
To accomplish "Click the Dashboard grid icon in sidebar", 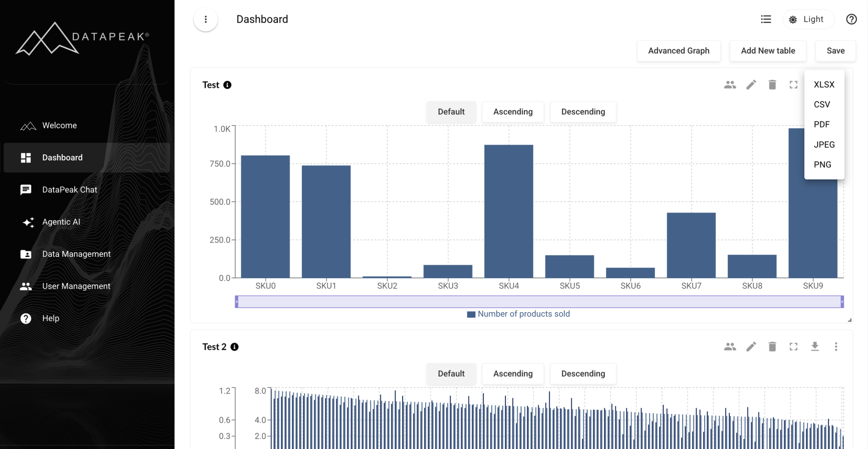I will (x=26, y=158).
